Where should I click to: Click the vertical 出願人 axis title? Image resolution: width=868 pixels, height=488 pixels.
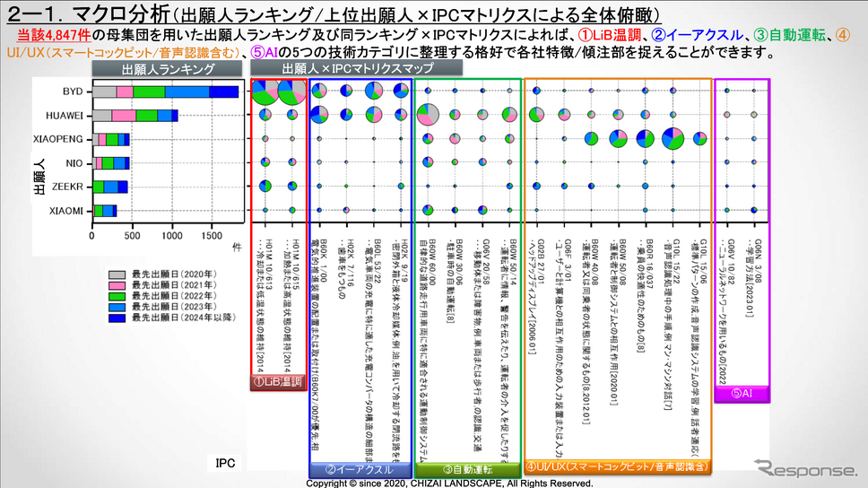click(x=39, y=176)
